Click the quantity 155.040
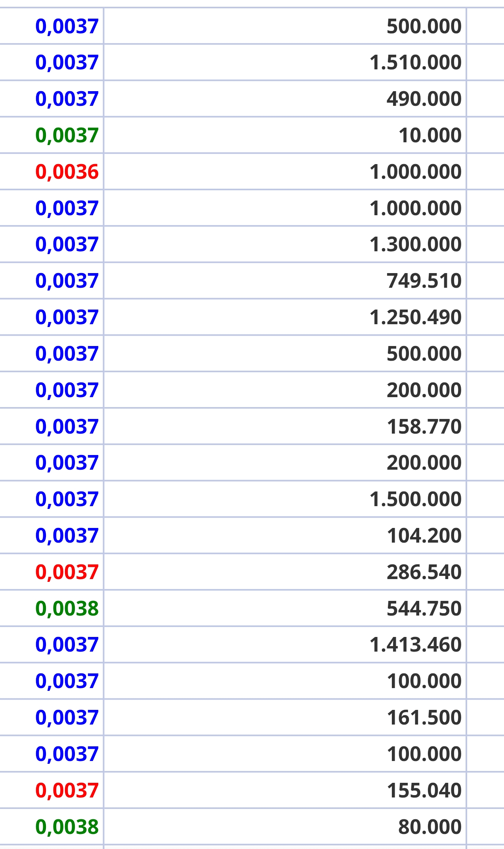 click(x=424, y=791)
